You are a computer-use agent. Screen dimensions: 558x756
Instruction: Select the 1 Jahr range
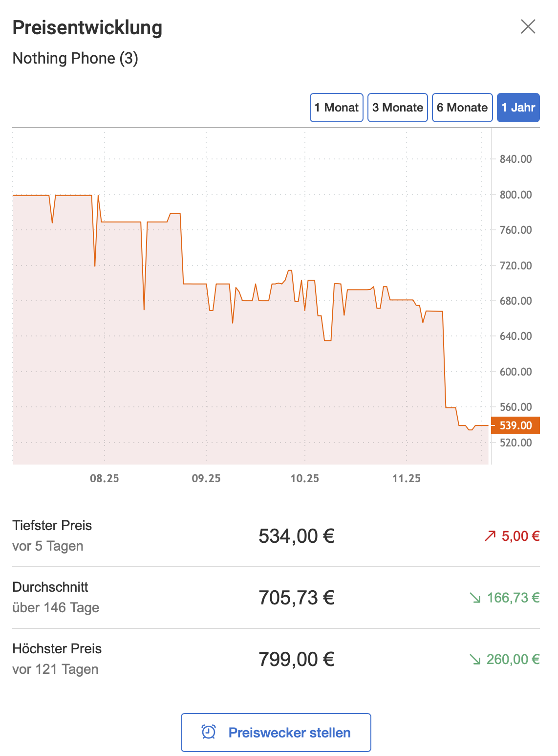pos(518,108)
